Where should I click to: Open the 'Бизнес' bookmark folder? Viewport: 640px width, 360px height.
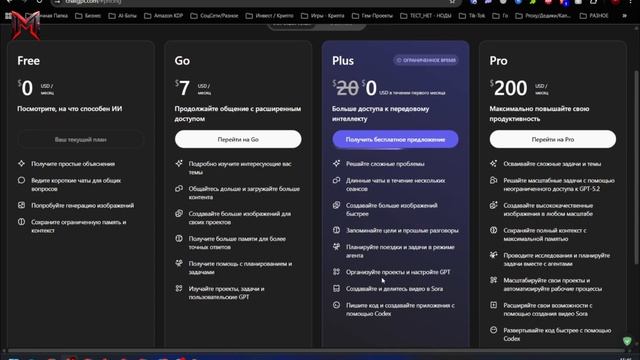tap(88, 16)
